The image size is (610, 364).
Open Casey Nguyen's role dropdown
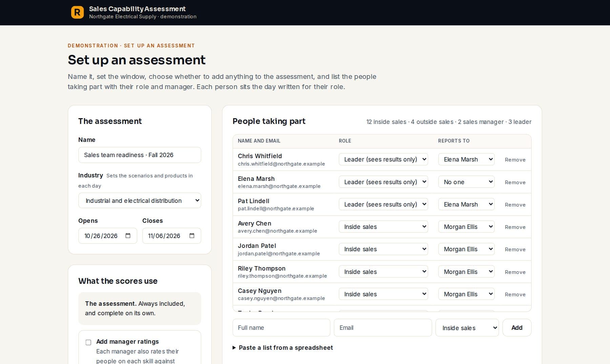pos(383,294)
